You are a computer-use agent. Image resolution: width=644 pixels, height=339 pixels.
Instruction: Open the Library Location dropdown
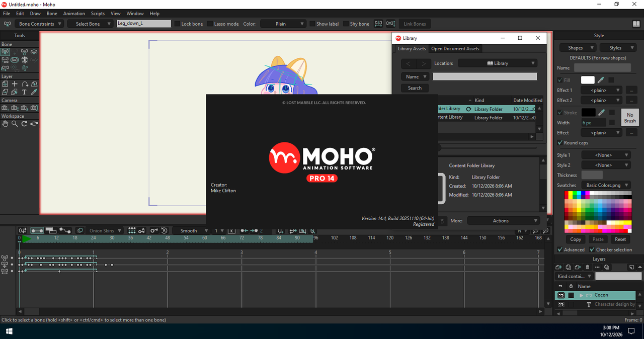pos(498,63)
